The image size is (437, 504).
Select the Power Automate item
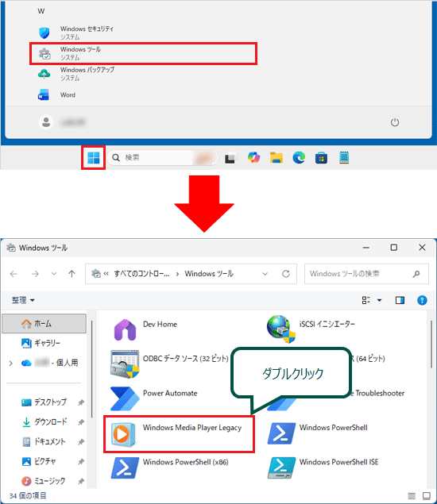click(154, 398)
